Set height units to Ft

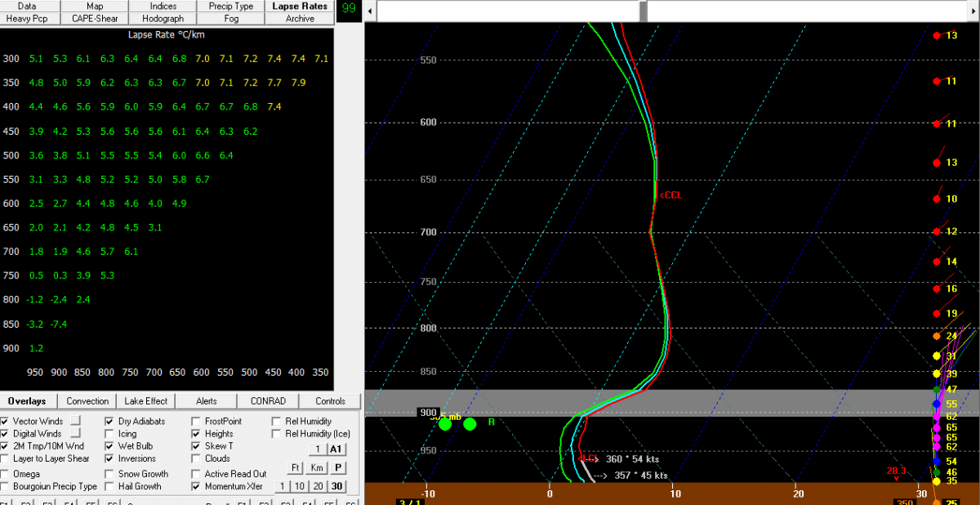coord(296,468)
